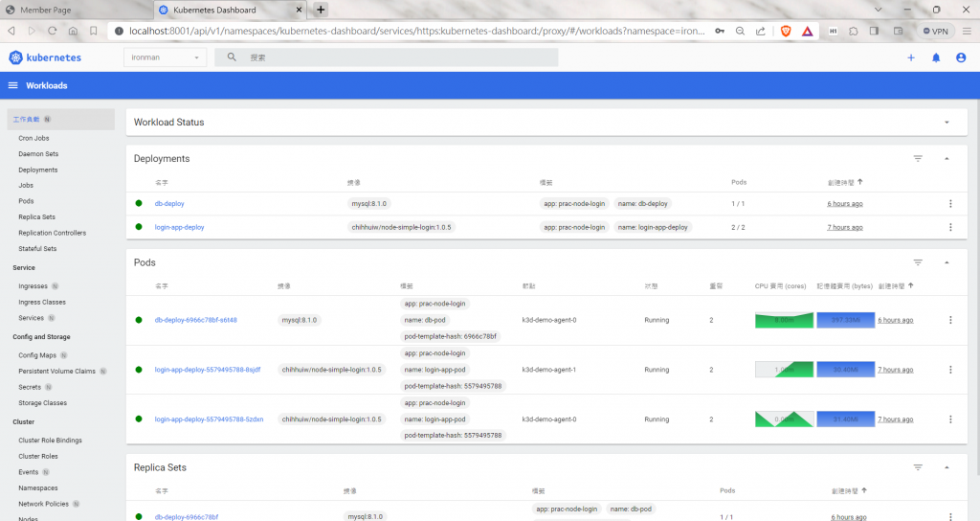Open pod login-app-deploy-5579495788-8sjdf
The height and width of the screenshot is (521, 980).
[208, 370]
